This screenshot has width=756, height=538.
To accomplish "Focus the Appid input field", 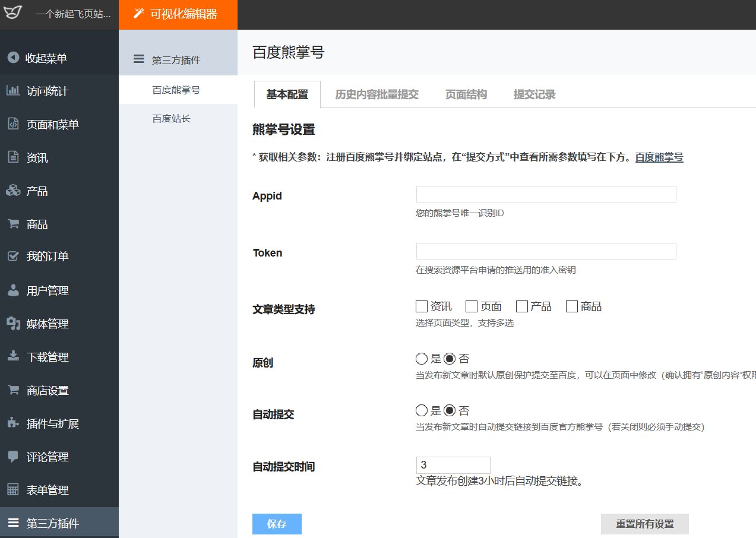I will coord(546,194).
